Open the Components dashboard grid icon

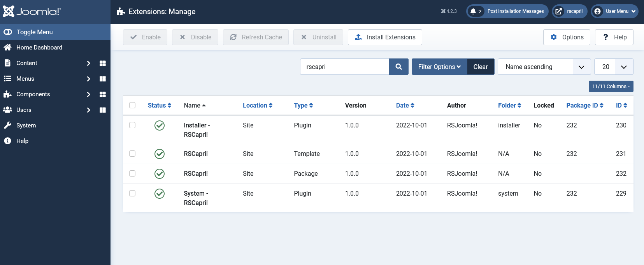[x=103, y=94]
